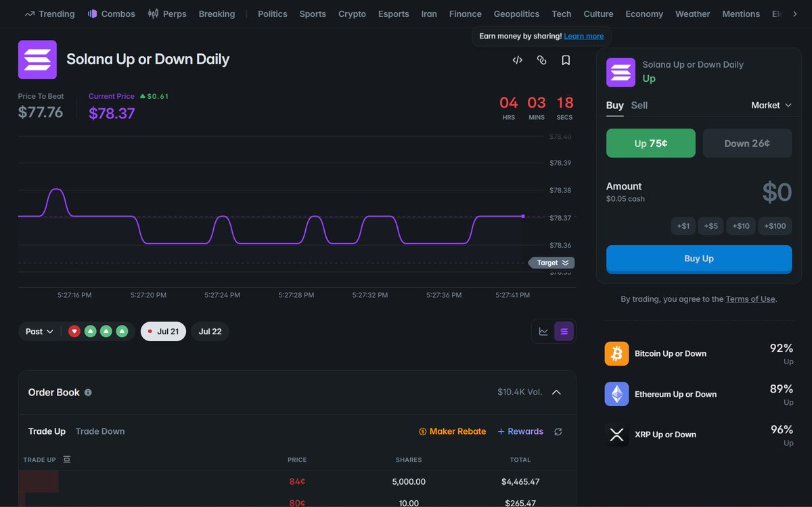812x507 pixels.
Task: Switch to Solana live price view
Action: pos(564,331)
